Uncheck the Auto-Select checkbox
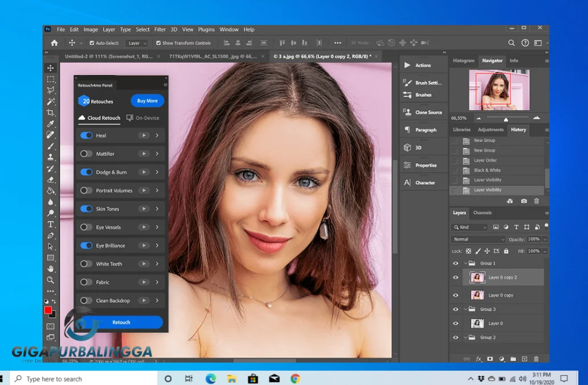The width and height of the screenshot is (588, 385). coord(92,43)
